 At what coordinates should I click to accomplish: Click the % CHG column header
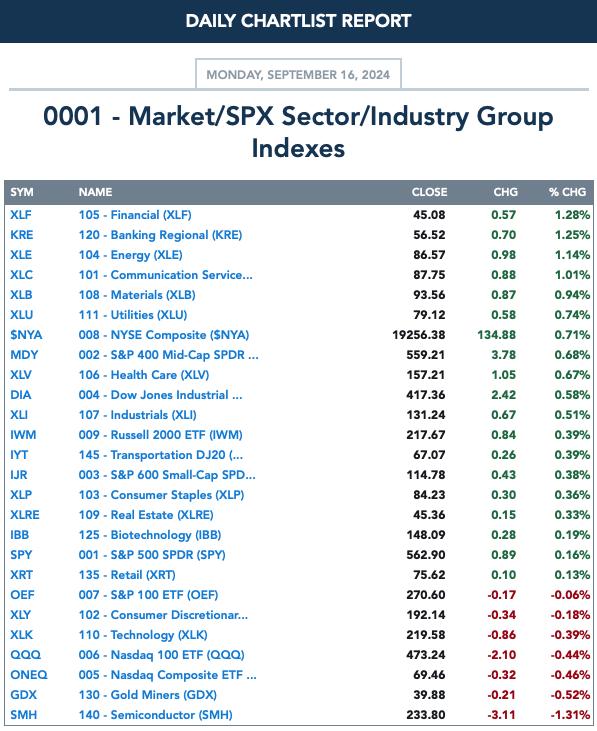coord(567,192)
